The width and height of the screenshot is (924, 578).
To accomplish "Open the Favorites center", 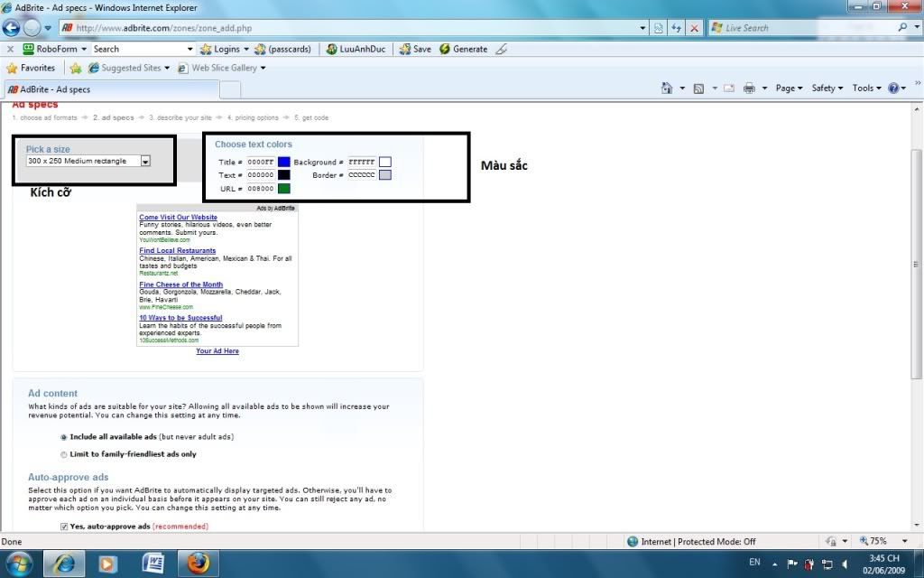I will click(x=31, y=68).
